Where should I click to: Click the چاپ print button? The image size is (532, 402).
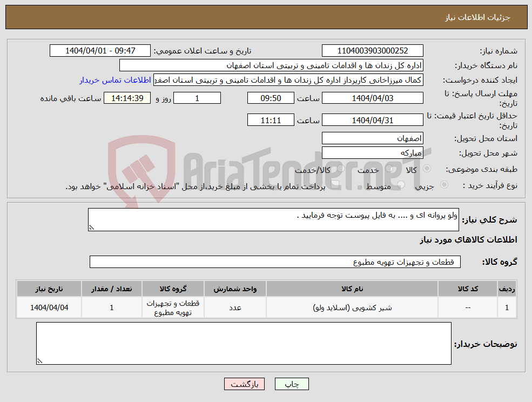292,384
